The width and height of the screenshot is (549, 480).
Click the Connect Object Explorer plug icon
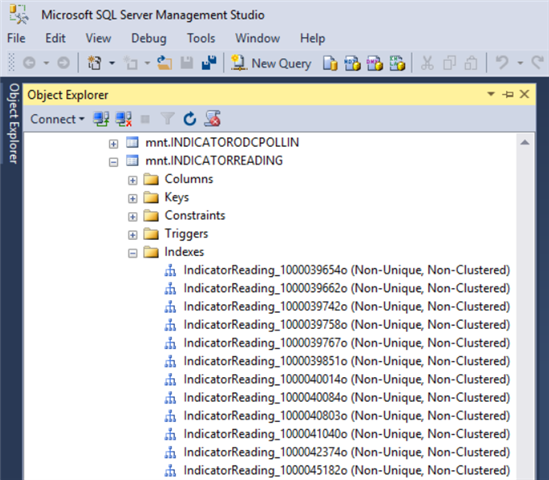(x=101, y=119)
